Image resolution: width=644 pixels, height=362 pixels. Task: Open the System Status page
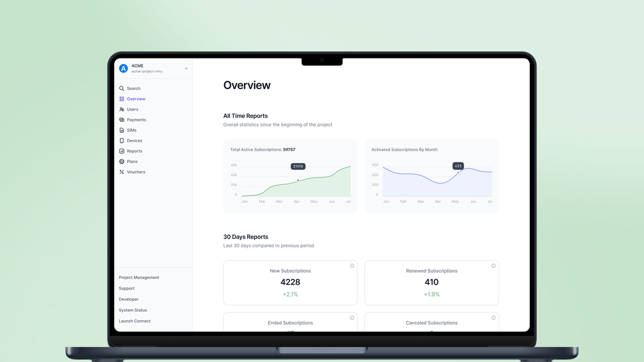(x=133, y=310)
